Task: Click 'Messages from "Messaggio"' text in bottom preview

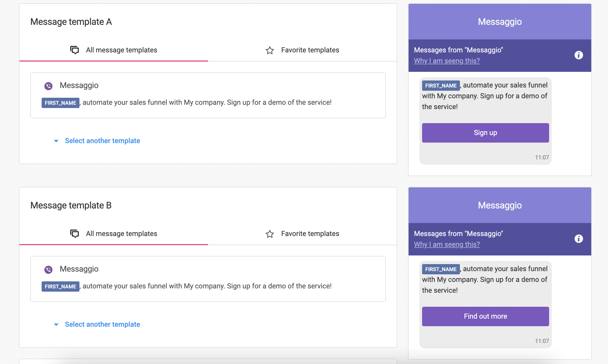Action: pyautogui.click(x=458, y=234)
